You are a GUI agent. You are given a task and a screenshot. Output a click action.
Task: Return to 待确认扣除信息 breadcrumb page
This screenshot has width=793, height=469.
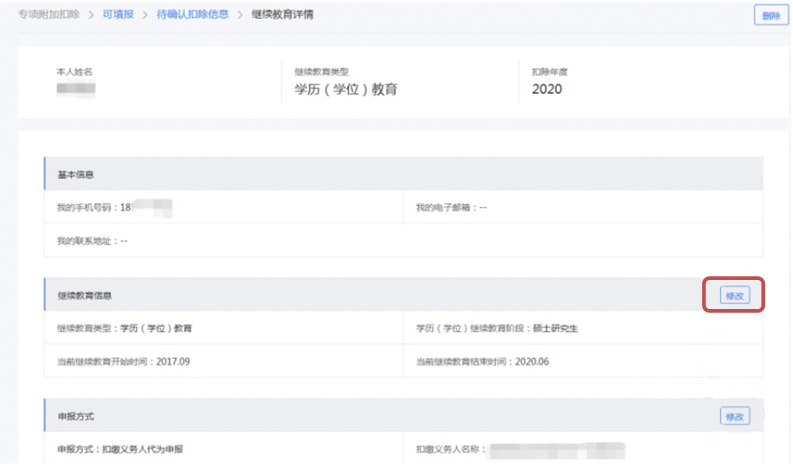[x=191, y=16]
